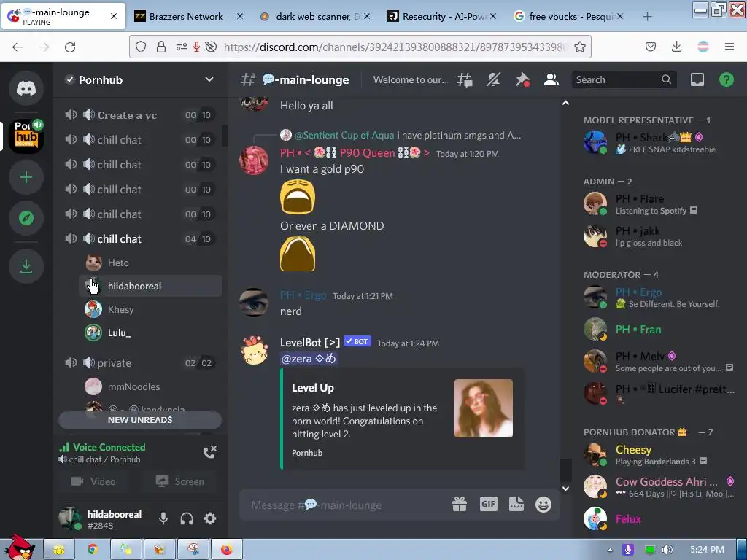Select the Pornhub server icon in sidebar
The height and width of the screenshot is (560, 747).
(x=26, y=136)
